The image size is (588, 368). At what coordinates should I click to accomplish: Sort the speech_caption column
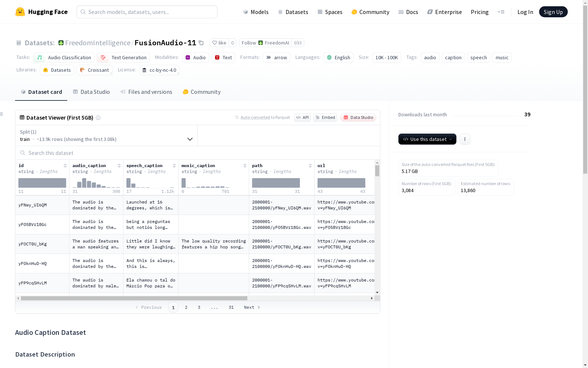coord(174,166)
